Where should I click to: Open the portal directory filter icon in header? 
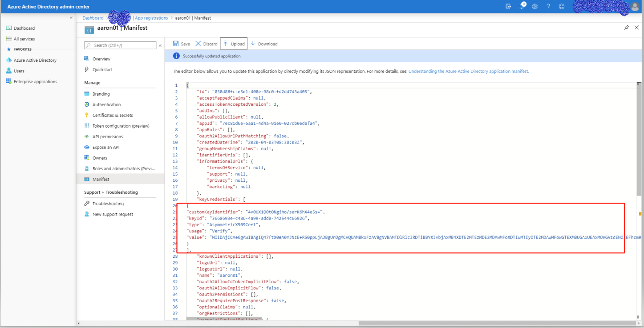pos(508,6)
